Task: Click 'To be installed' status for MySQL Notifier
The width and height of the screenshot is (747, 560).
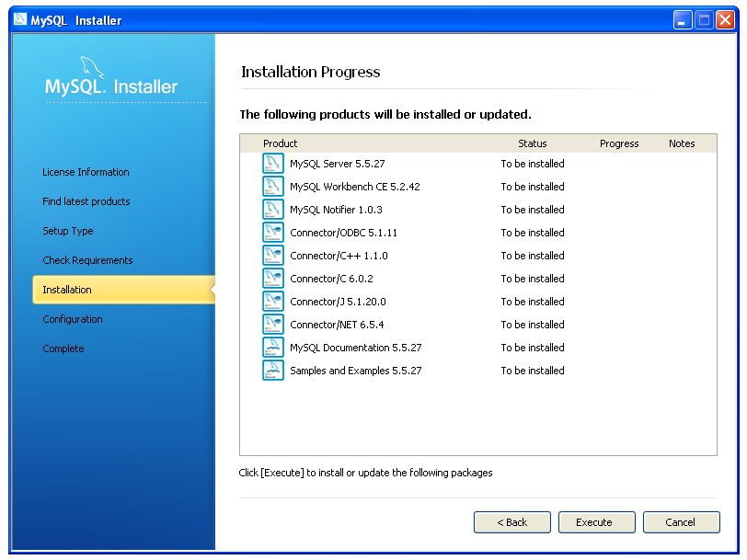Action: 533,210
